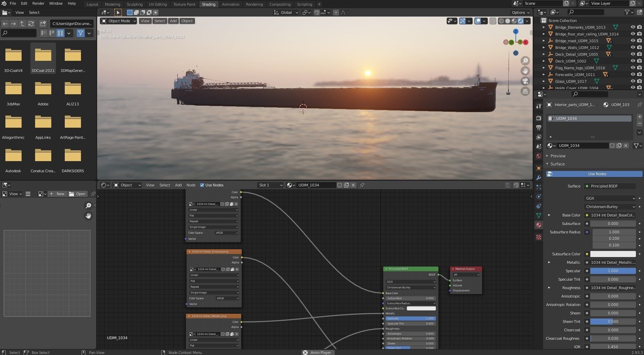Viewport: 644px width, 355px height.
Task: Create new folder in file browser
Action: (43, 24)
